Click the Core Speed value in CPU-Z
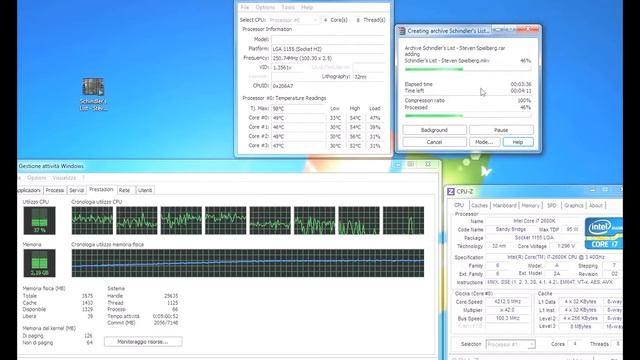The image size is (640, 360). pyautogui.click(x=507, y=302)
